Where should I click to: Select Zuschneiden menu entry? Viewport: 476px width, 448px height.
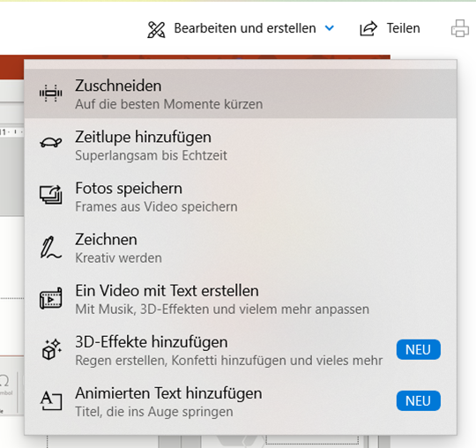(x=241, y=93)
